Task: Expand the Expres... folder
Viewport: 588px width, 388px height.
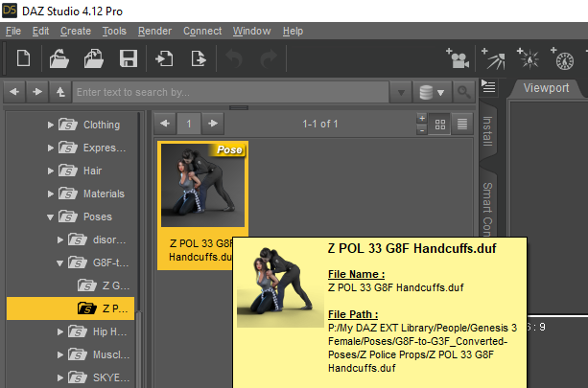Action: point(50,148)
